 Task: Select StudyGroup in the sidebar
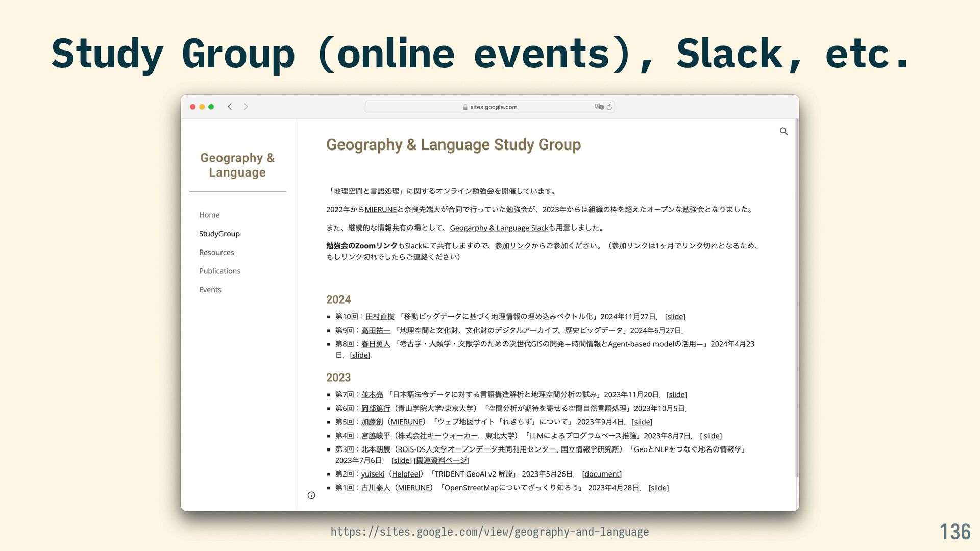pos(219,234)
